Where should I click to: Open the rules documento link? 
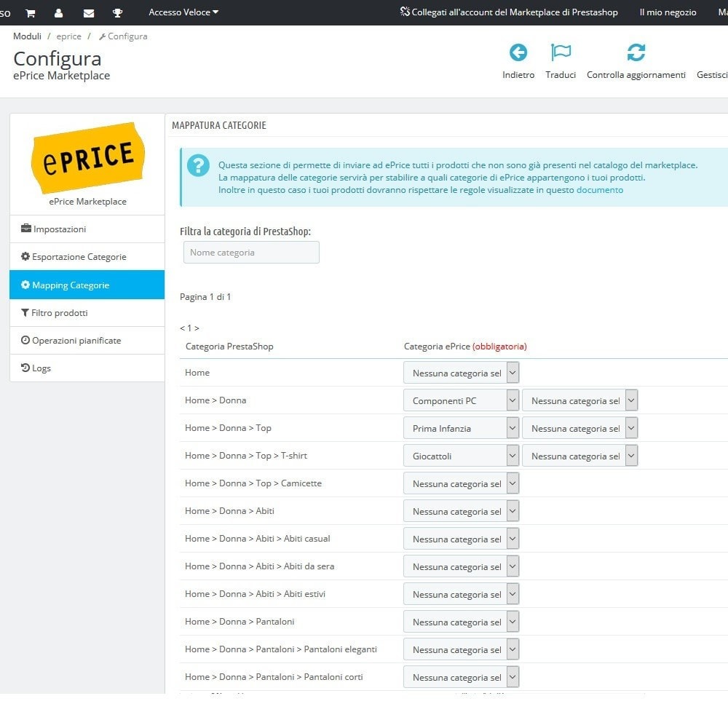pos(599,190)
